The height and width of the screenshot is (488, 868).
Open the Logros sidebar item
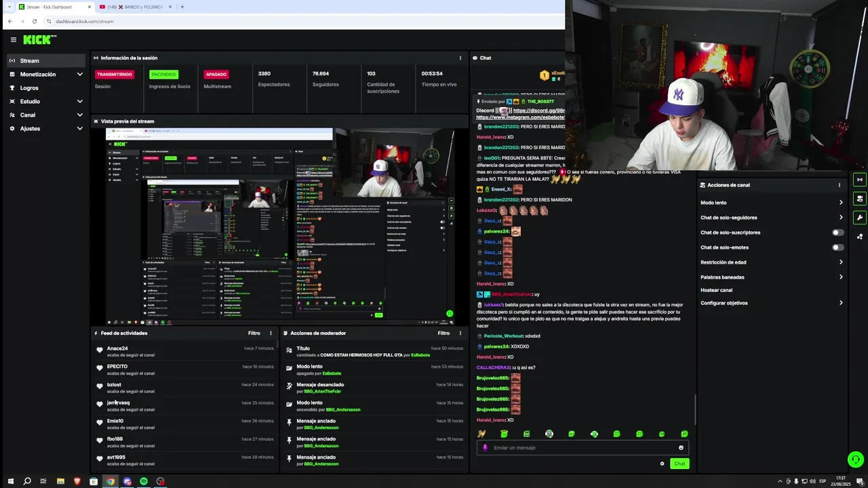click(45, 87)
